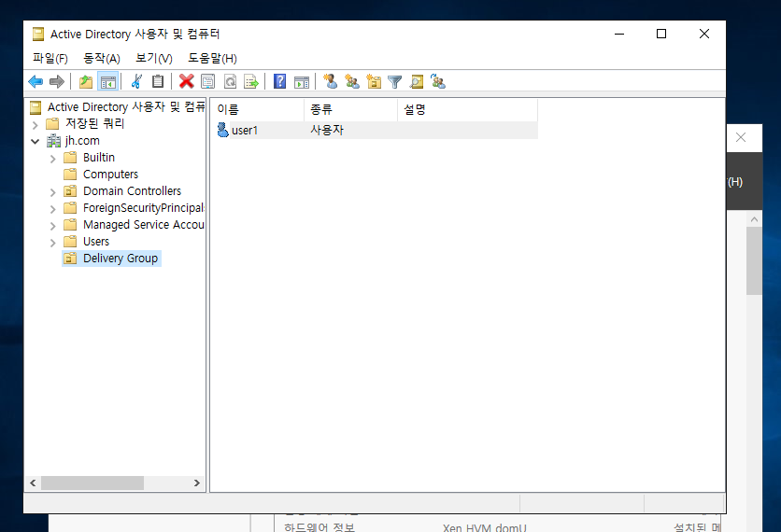
Task: Sort by the 이름 column header
Action: pyautogui.click(x=257, y=109)
